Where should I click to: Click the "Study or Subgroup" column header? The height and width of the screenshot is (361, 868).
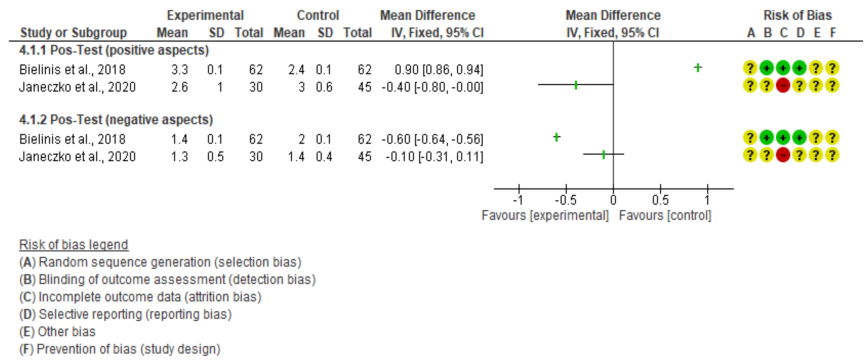tap(73, 33)
